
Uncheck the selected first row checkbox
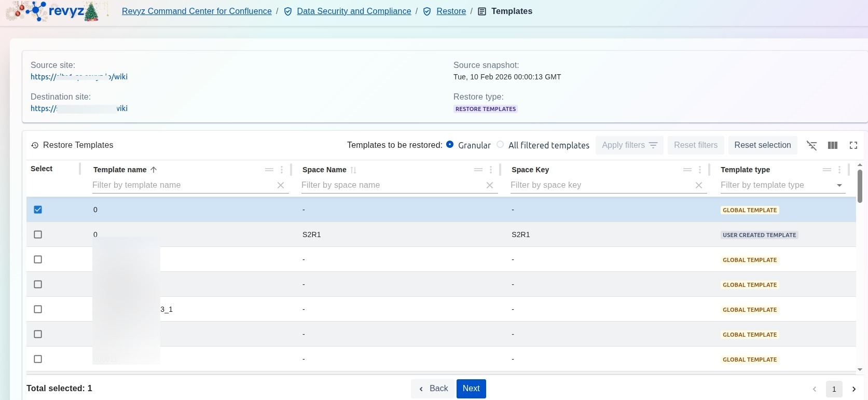point(38,210)
